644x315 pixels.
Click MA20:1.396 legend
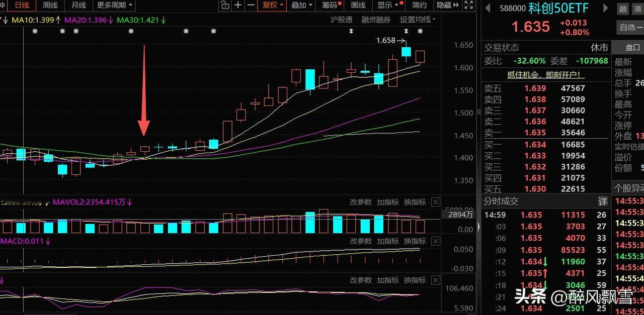[x=89, y=20]
